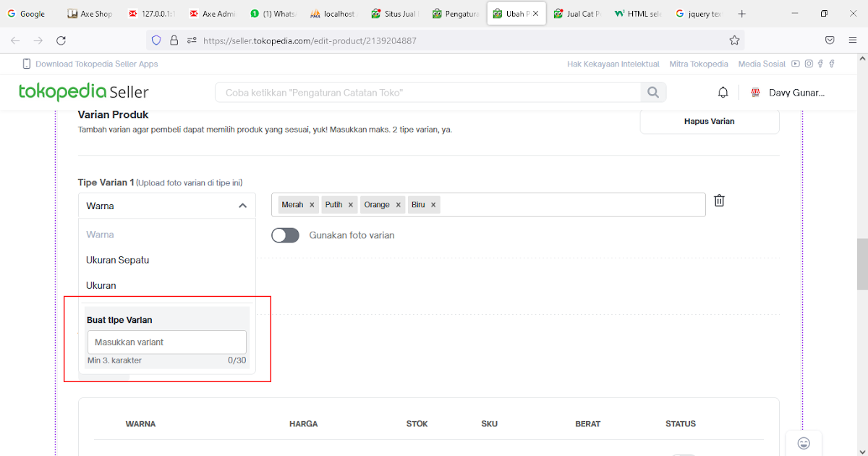Click the smiley feedback icon
This screenshot has width=868, height=456.
804,443
